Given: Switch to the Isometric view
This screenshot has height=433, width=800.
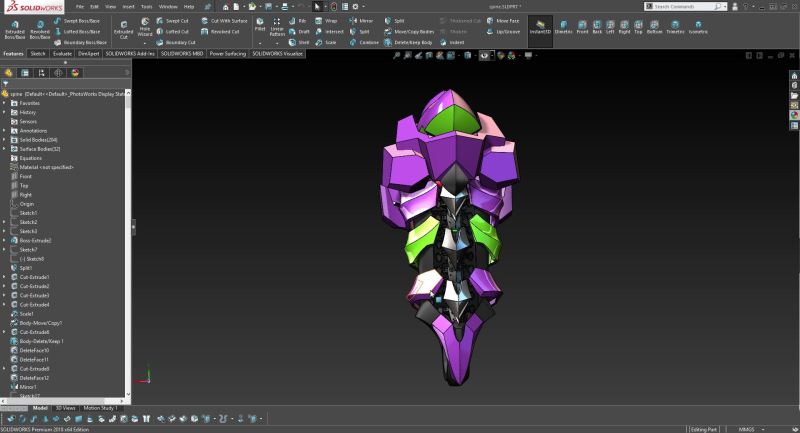Looking at the screenshot, I should point(698,27).
